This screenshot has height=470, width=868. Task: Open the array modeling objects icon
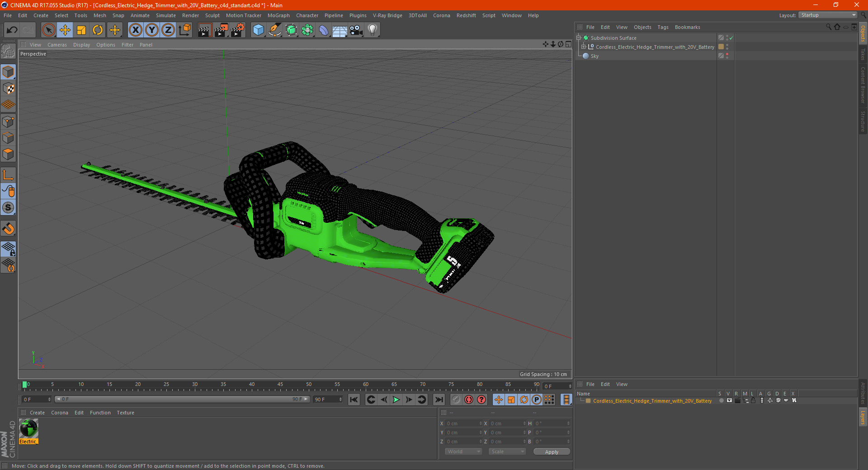point(307,30)
